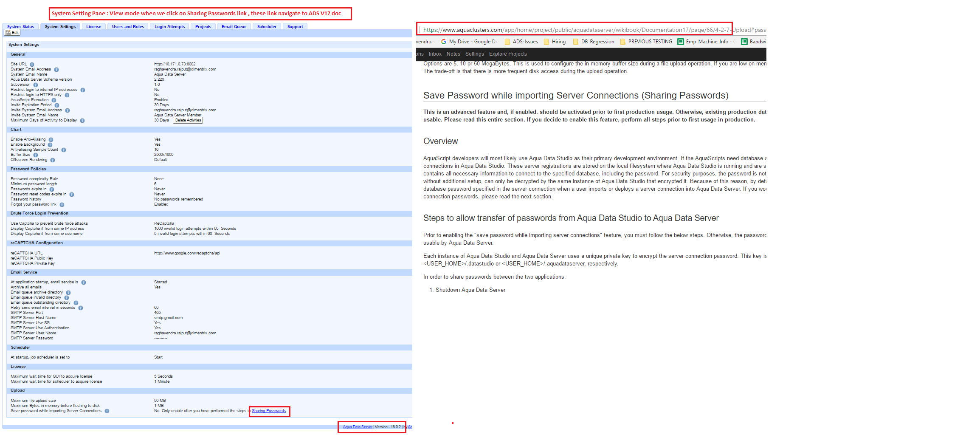Click the Delete Activities button
Image resolution: width=980 pixels, height=435 pixels.
[x=188, y=120]
